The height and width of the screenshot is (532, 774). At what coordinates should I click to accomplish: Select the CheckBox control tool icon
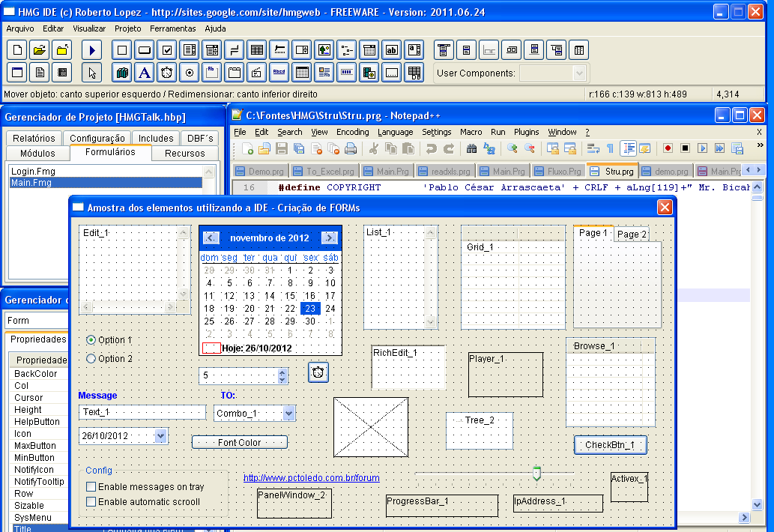click(167, 50)
